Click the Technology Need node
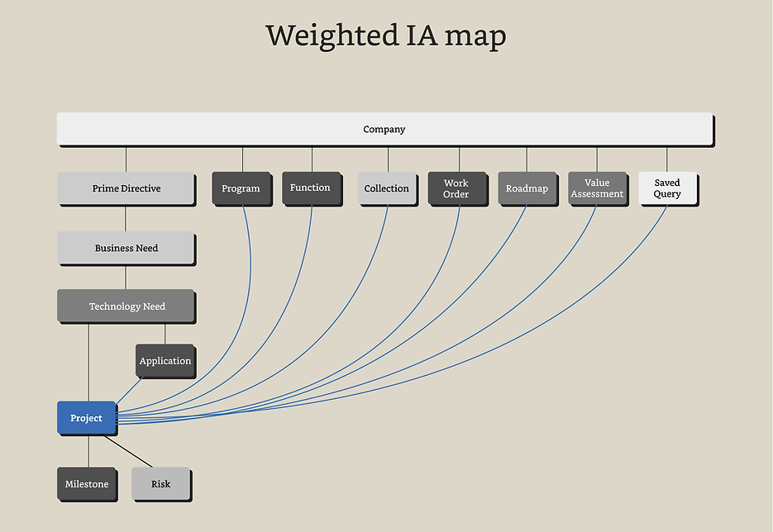 click(126, 306)
